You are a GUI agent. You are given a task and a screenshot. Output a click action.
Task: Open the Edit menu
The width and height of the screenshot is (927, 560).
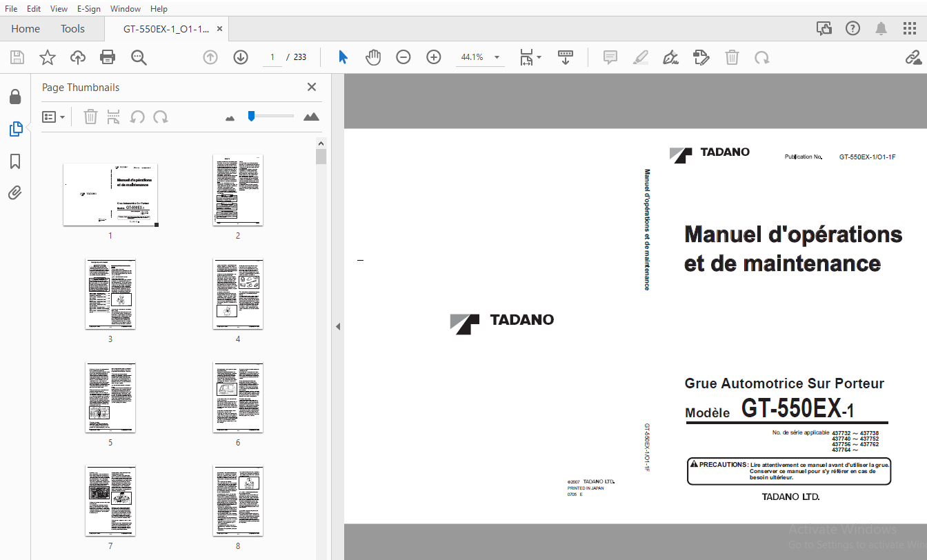pos(34,9)
